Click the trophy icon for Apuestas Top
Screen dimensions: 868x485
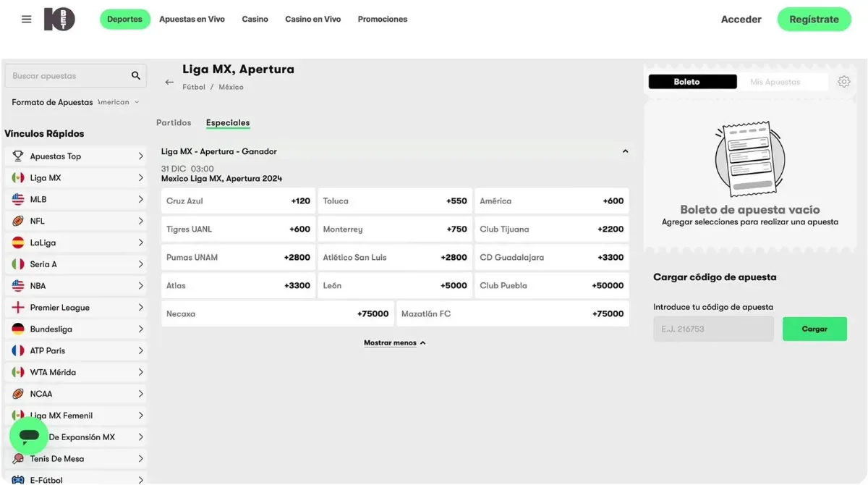pos(18,156)
